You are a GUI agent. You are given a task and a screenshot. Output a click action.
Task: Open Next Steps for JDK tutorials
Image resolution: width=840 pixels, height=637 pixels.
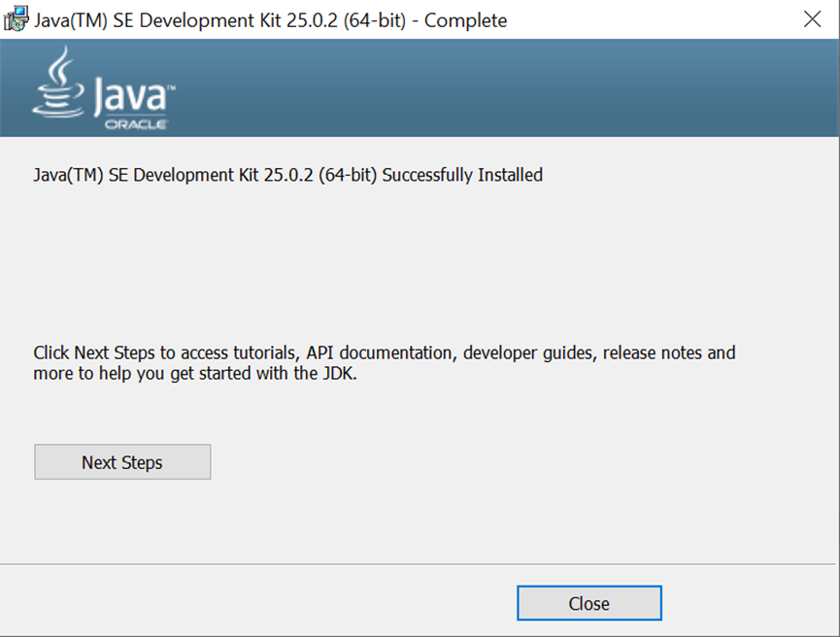pos(122,461)
